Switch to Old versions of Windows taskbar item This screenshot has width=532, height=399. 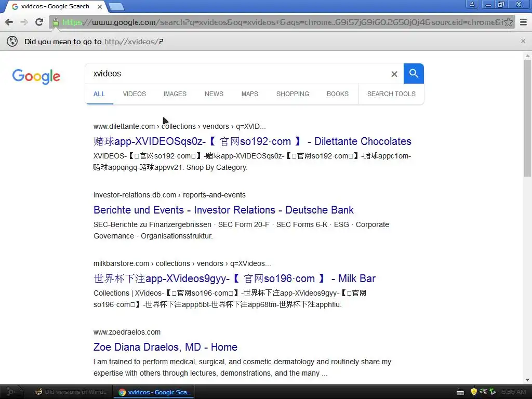point(70,392)
